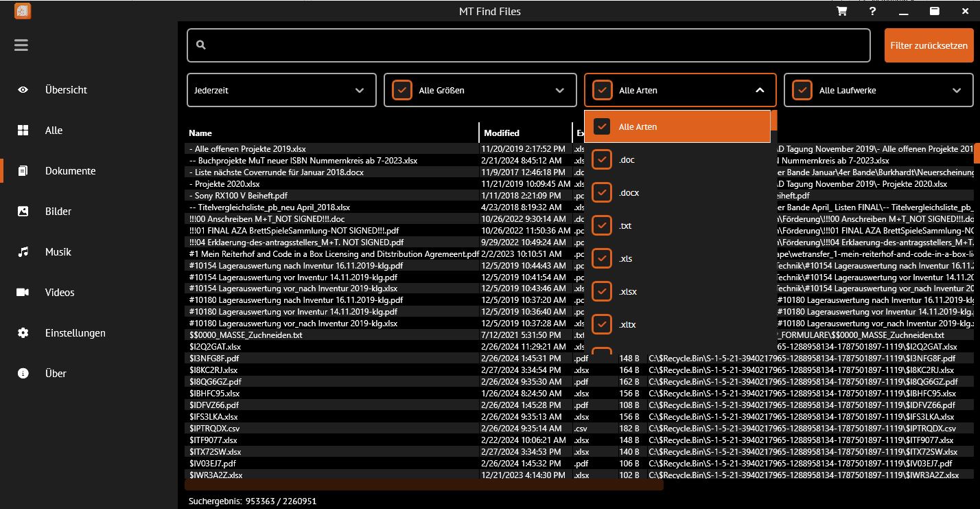This screenshot has width=980, height=509.
Task: Click the hamburger menu icon
Action: click(21, 45)
